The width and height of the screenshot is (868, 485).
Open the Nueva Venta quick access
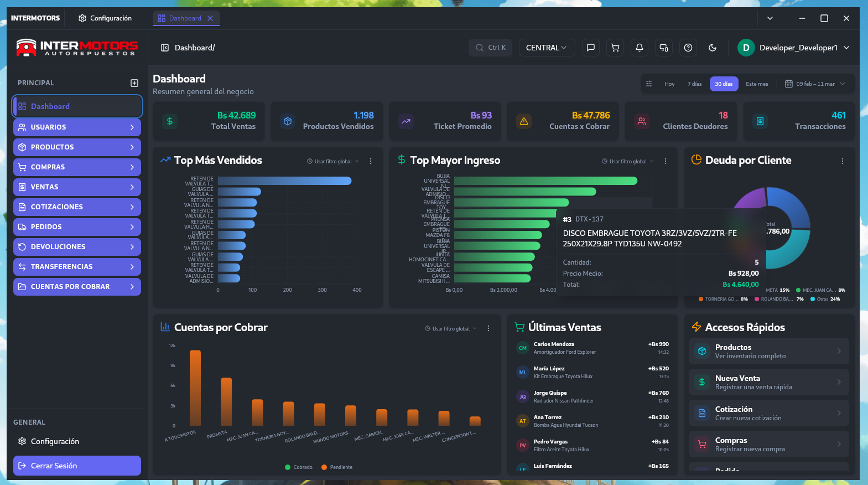tap(768, 382)
